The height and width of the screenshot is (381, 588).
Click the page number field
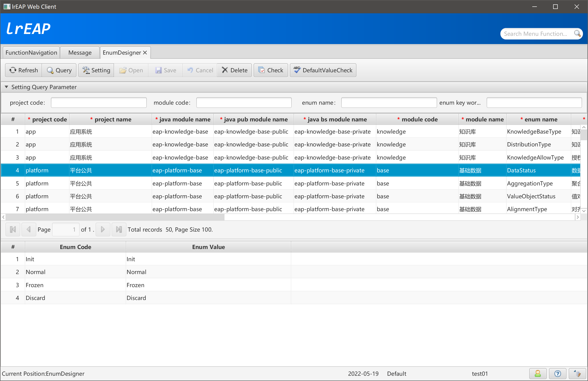coord(65,230)
